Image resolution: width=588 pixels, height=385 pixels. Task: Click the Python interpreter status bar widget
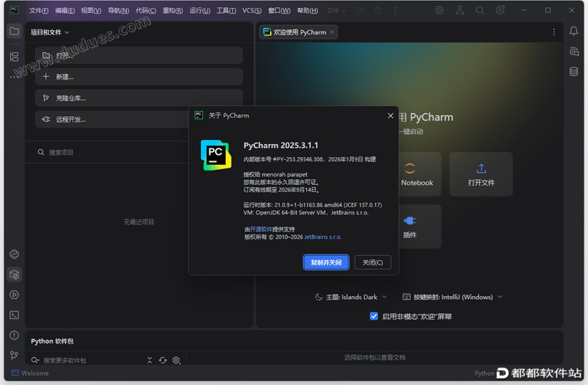click(x=485, y=373)
